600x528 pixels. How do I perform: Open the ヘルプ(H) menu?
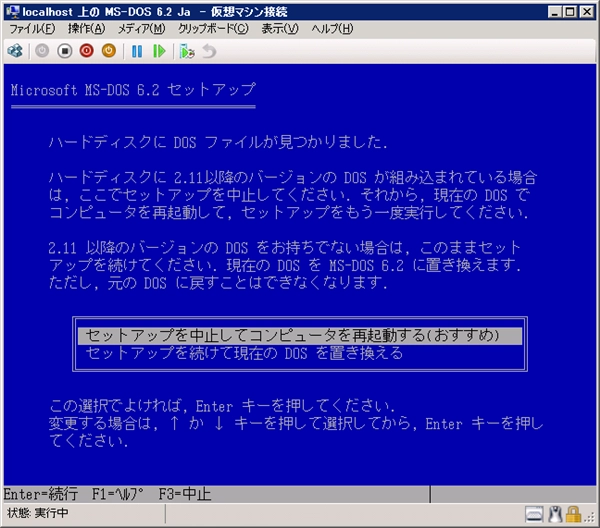332,29
